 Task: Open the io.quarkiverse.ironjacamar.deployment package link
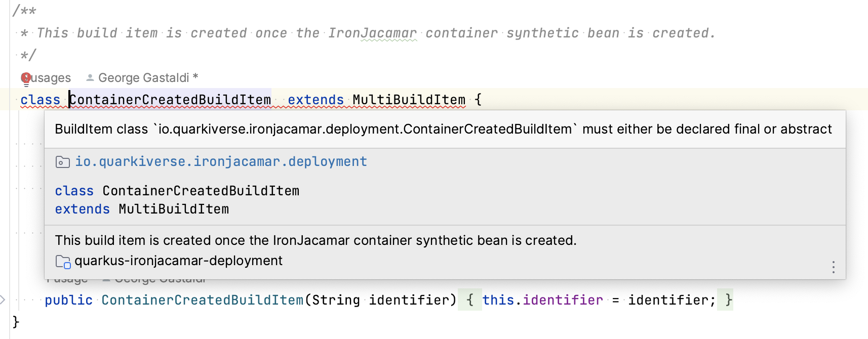tap(221, 162)
